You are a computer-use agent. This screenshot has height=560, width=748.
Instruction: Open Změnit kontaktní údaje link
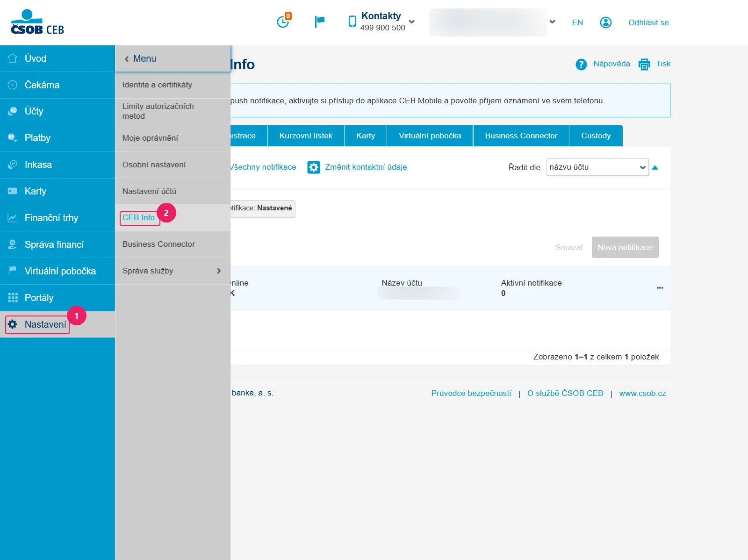click(366, 167)
